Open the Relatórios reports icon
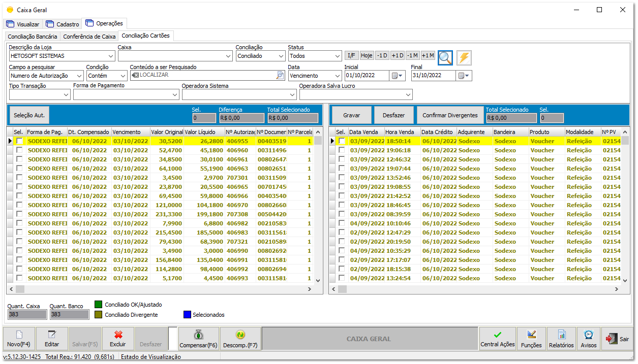The width and height of the screenshot is (638, 364). coord(561,339)
